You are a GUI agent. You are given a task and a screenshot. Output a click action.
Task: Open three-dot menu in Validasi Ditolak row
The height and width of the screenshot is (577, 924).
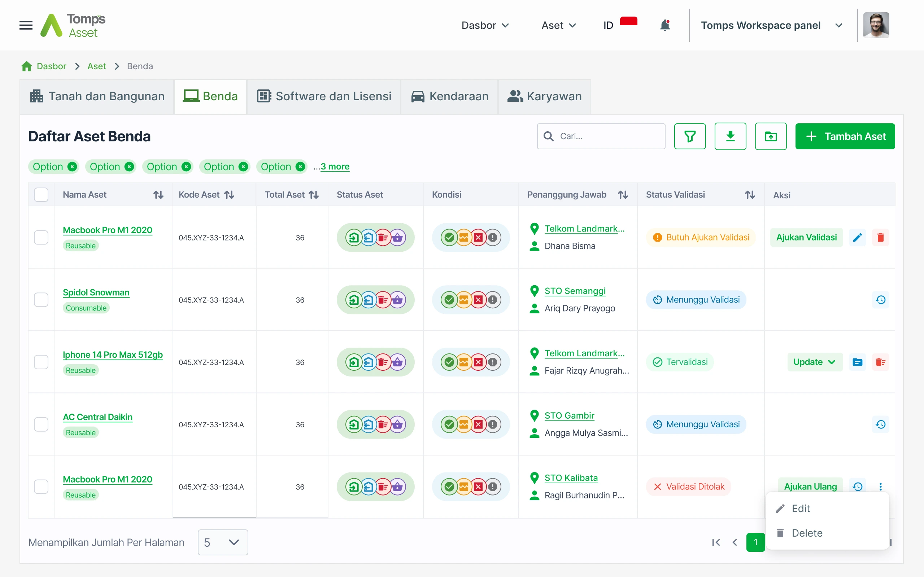(880, 486)
